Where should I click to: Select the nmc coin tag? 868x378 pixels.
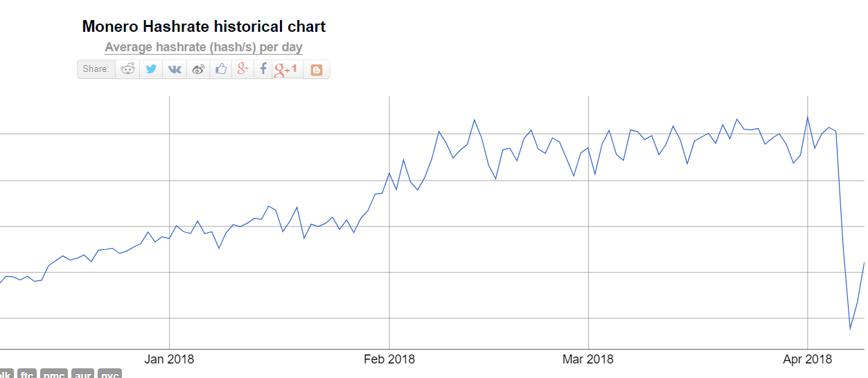[x=55, y=374]
